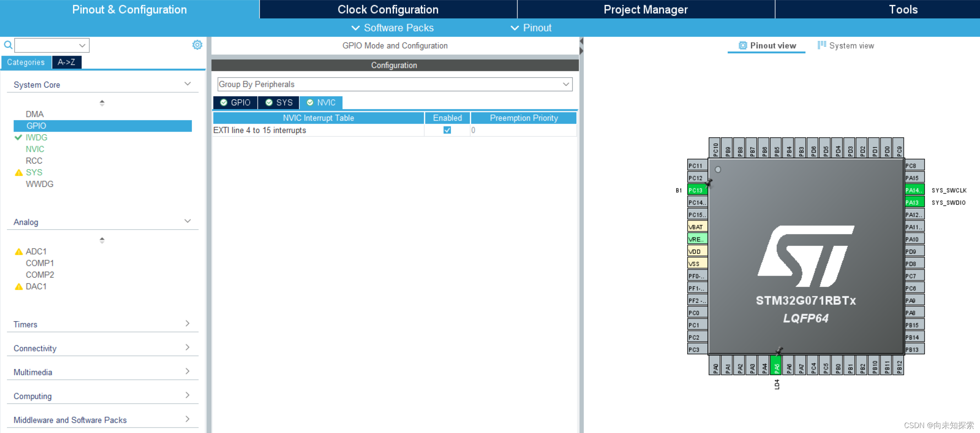Select pin PC10 at chip top
The width and height of the screenshot is (980, 433).
pos(715,148)
